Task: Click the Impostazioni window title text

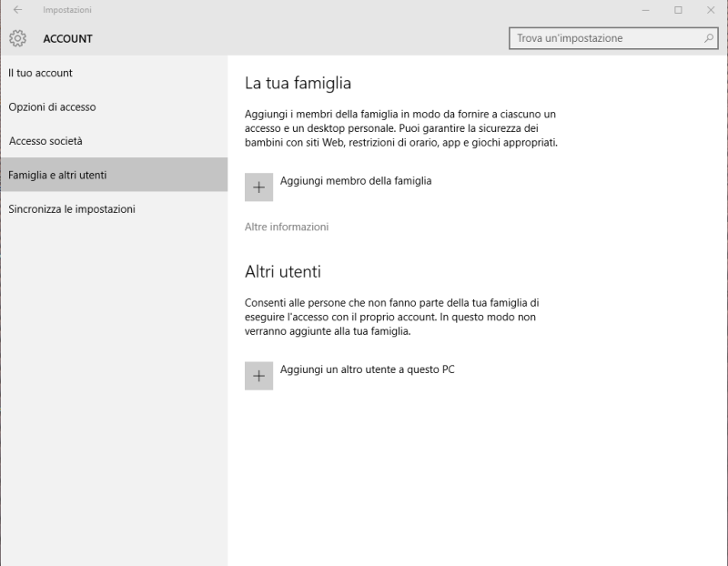Action: (66, 10)
